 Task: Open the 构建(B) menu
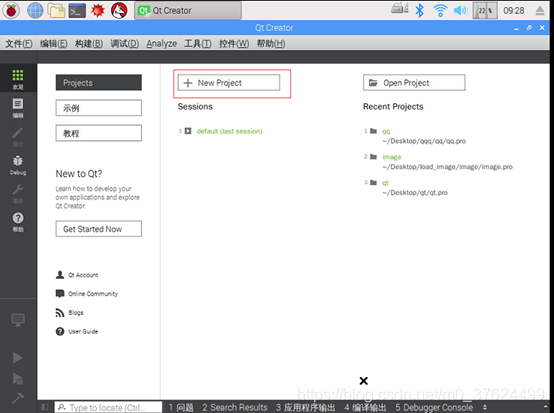point(89,43)
